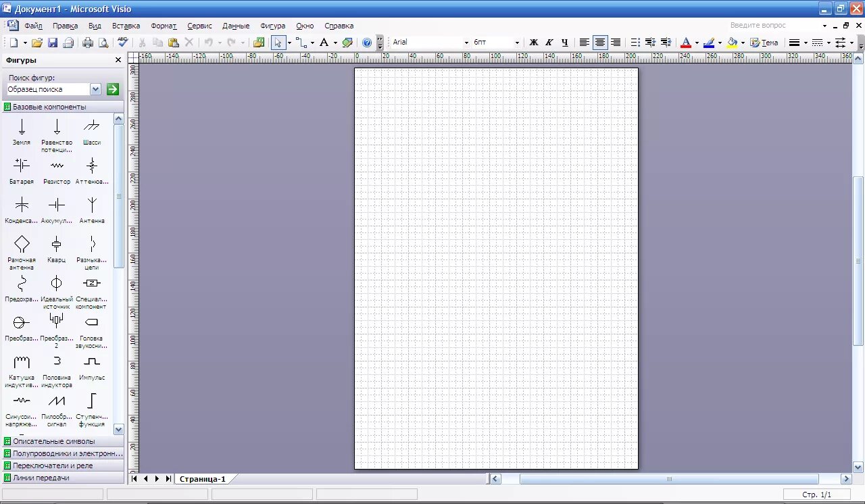Open the Формат menu
Image resolution: width=865 pixels, height=504 pixels.
pyautogui.click(x=164, y=26)
